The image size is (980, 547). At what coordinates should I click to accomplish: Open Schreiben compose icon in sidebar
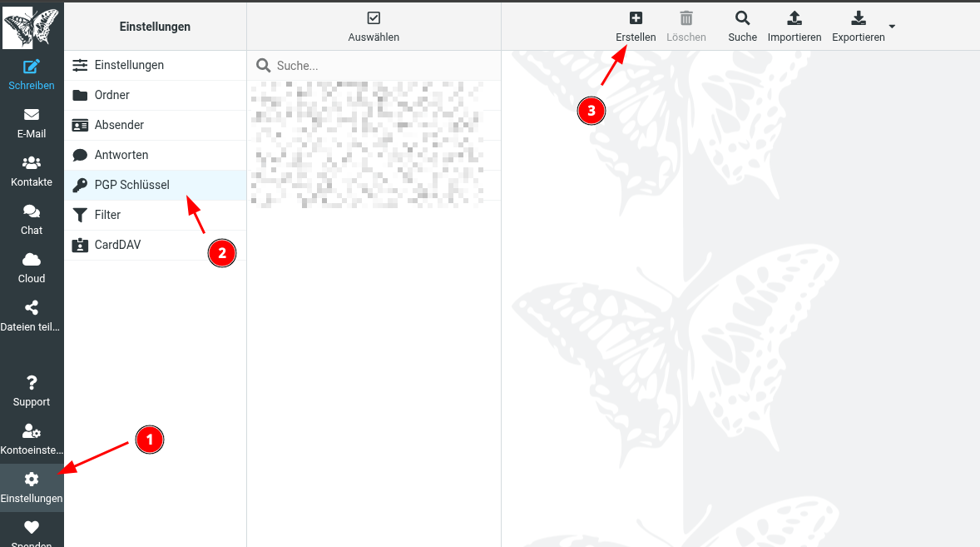tap(32, 67)
